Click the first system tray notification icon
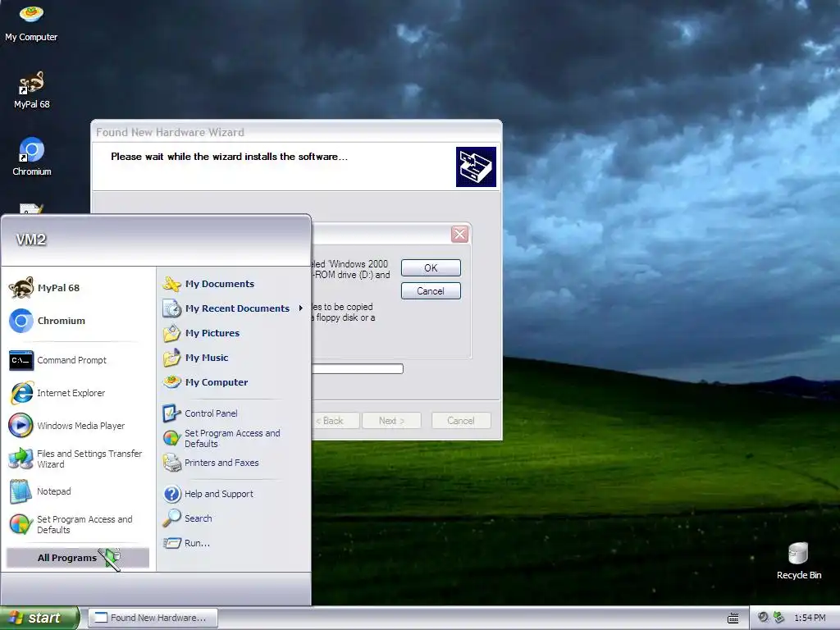This screenshot has width=840, height=630. click(x=763, y=618)
